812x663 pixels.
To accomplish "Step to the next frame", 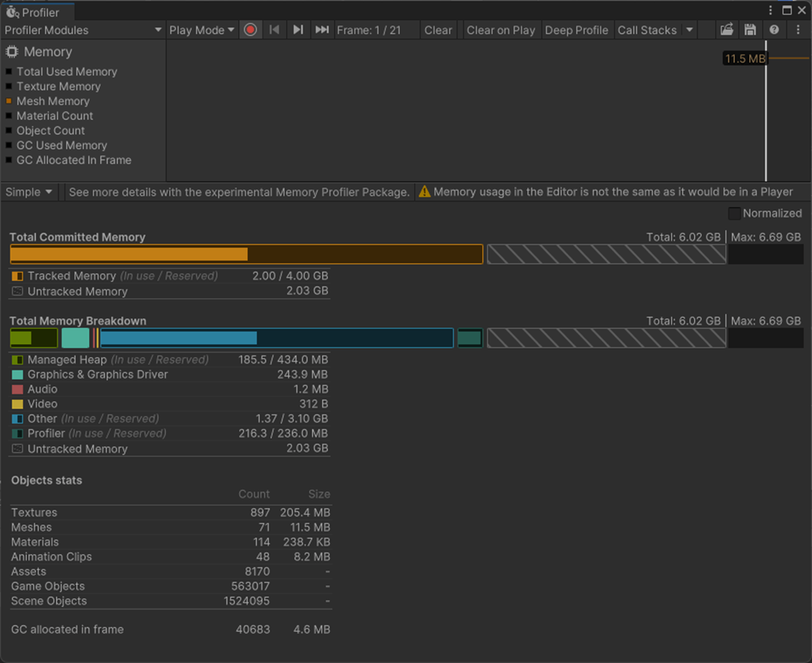I will pyautogui.click(x=298, y=30).
